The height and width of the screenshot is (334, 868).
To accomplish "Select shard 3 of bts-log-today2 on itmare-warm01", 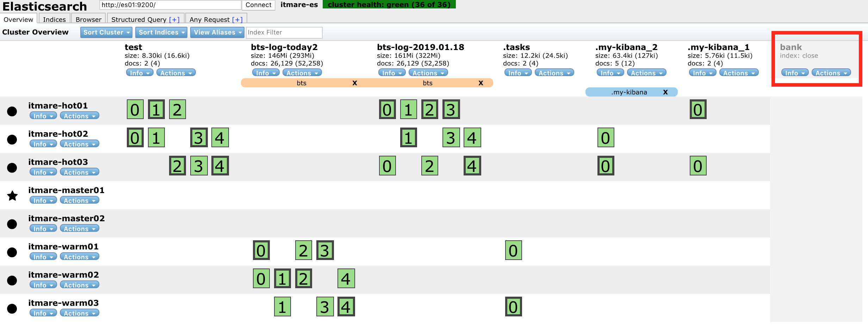I will [x=325, y=250].
